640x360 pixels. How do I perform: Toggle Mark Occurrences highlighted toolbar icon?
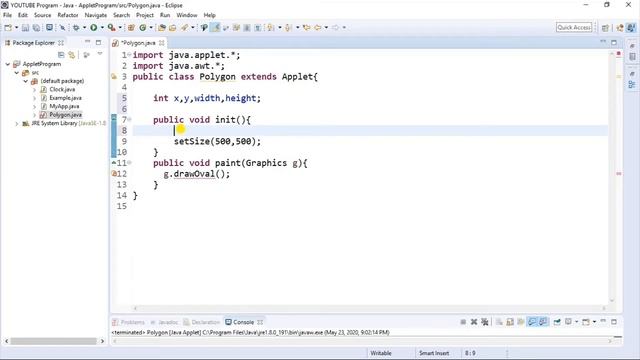click(215, 27)
